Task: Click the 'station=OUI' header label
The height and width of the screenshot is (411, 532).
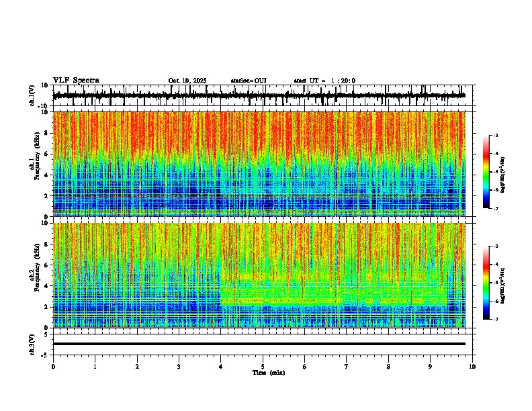Action: click(249, 81)
